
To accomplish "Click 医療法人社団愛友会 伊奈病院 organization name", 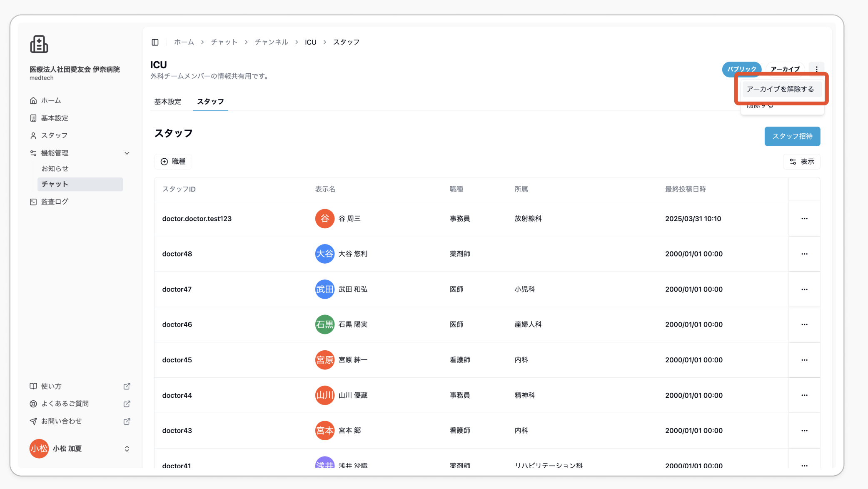I will point(75,70).
